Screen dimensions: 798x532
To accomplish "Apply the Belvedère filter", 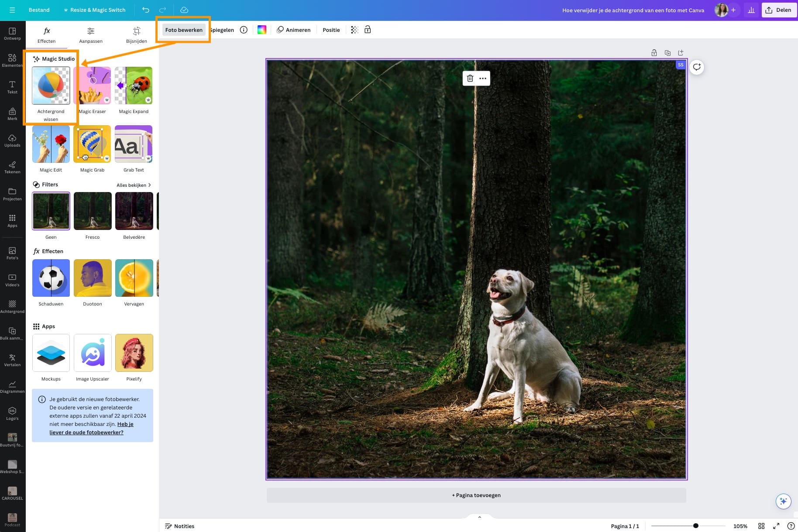I will point(134,211).
